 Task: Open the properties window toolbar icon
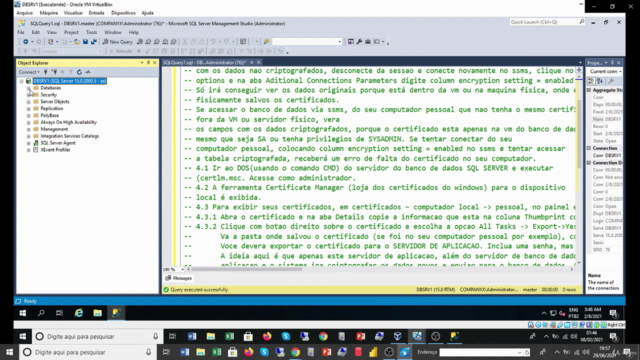pyautogui.click(x=351, y=42)
